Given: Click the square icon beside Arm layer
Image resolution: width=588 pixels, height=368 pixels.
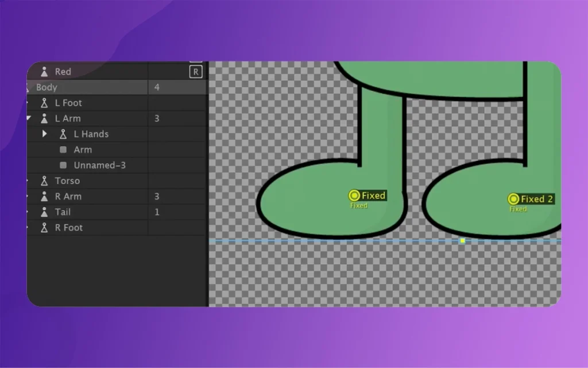Looking at the screenshot, I should (x=63, y=149).
